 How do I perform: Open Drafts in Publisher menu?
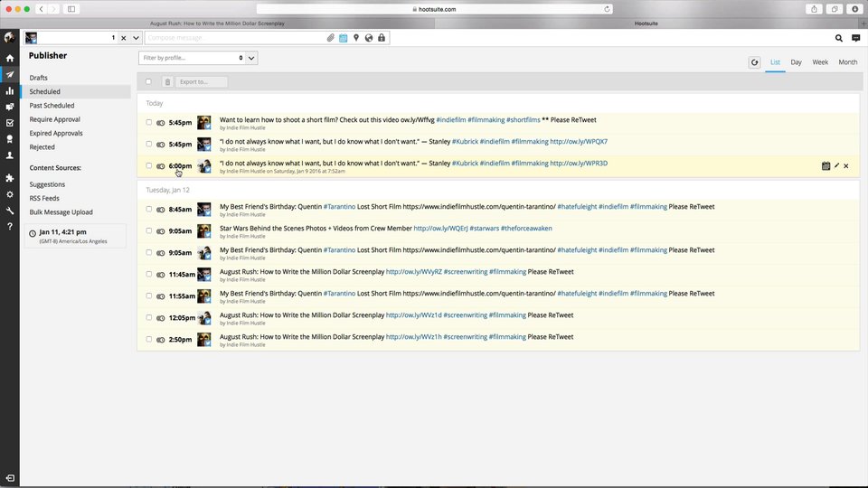(38, 78)
